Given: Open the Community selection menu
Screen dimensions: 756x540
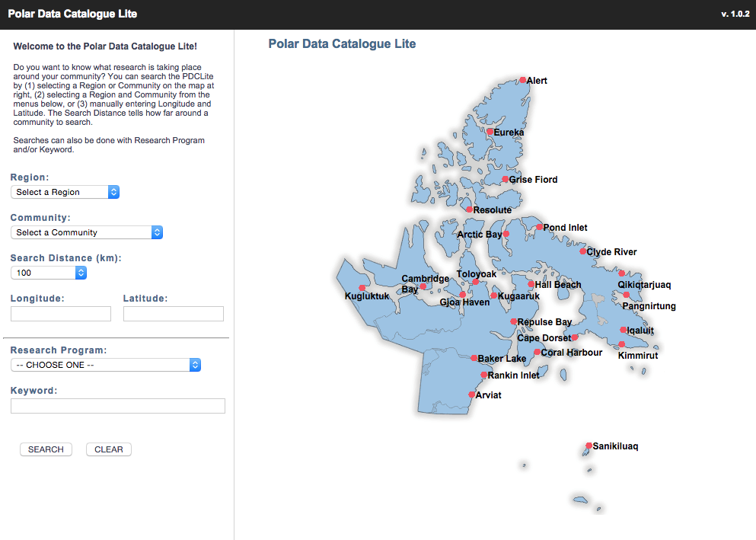Looking at the screenshot, I should [x=86, y=232].
